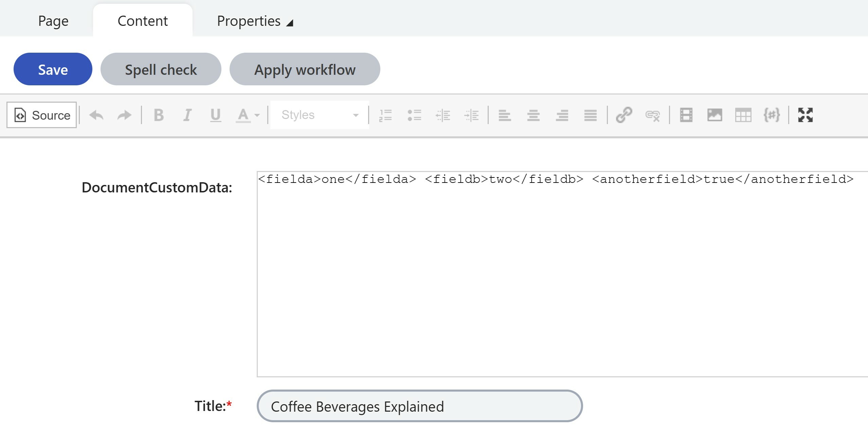Image resolution: width=868 pixels, height=429 pixels.
Task: Insert an image via picture icon
Action: coord(715,115)
